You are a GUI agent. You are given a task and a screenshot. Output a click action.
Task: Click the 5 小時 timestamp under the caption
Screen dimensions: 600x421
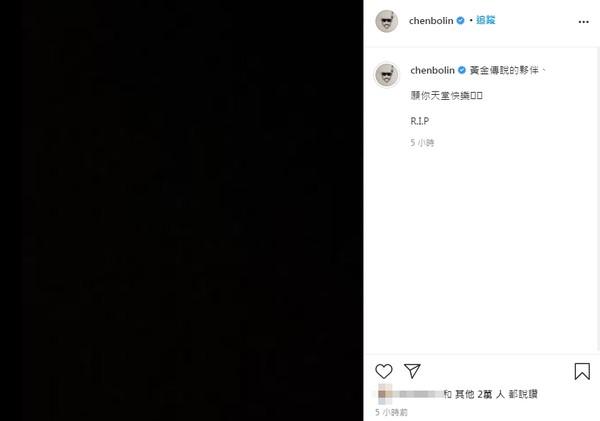422,143
